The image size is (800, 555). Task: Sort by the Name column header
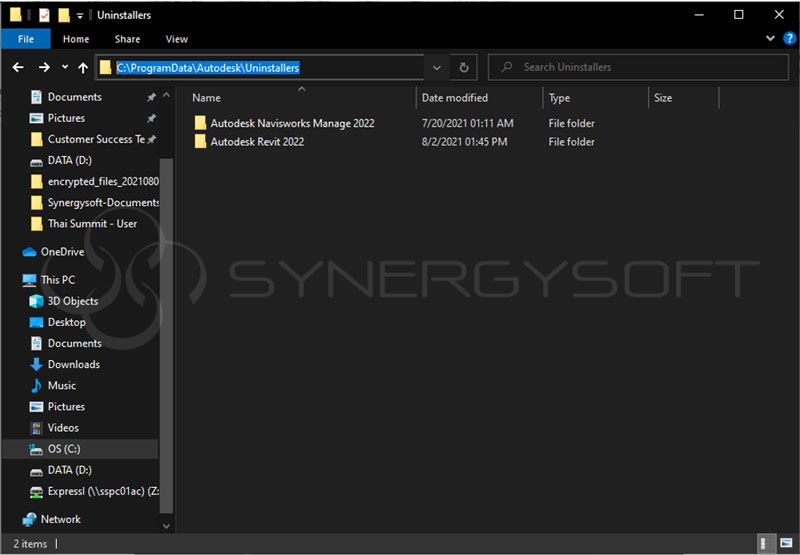pyautogui.click(x=207, y=98)
